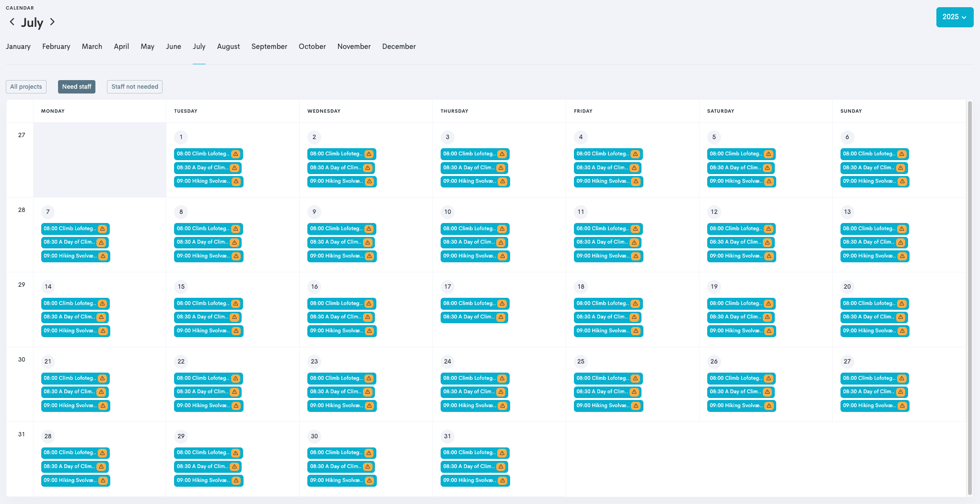Select the All projects filter

click(26, 87)
